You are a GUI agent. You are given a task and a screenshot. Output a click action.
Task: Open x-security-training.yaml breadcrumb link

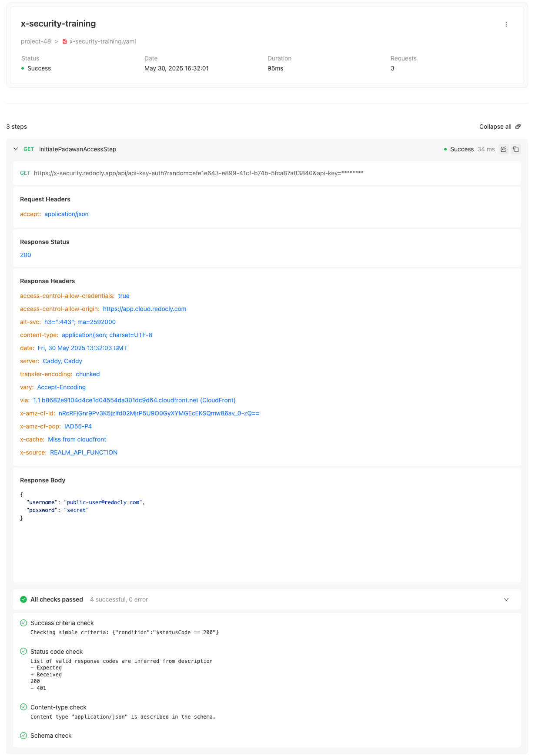click(x=103, y=41)
